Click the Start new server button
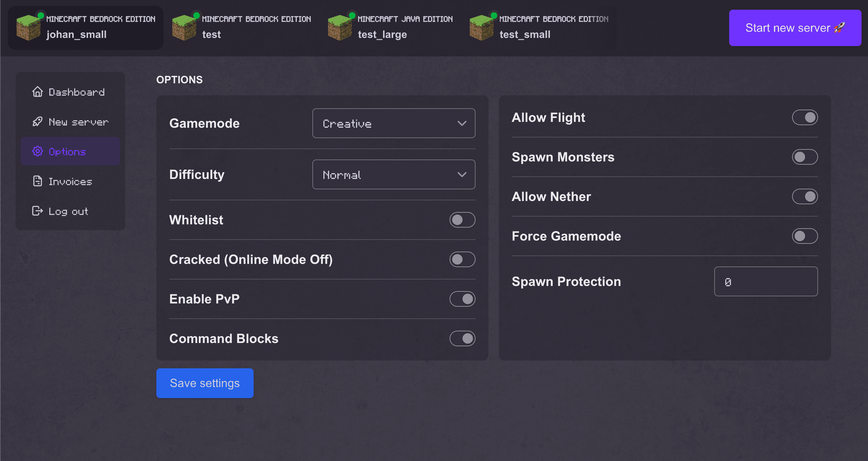 tap(795, 28)
